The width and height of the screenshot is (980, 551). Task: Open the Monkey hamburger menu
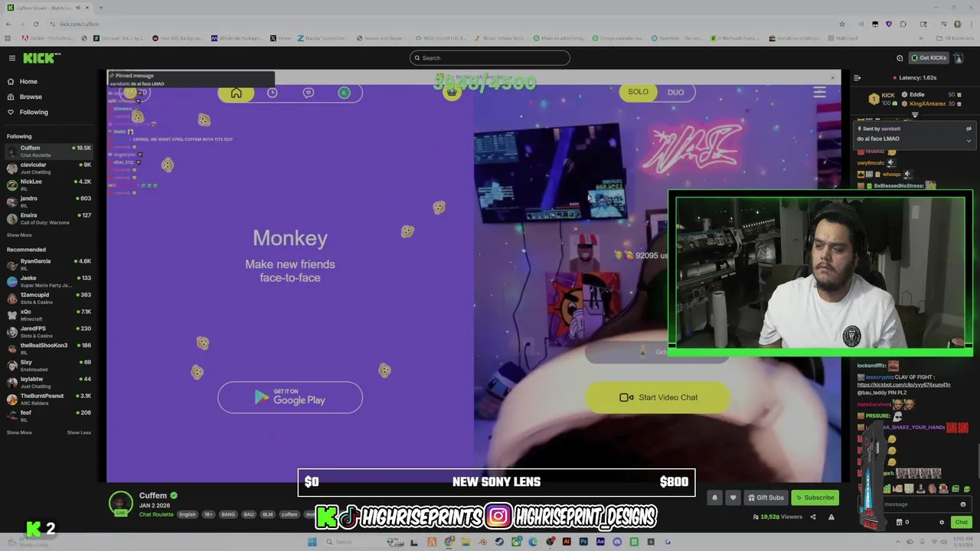pos(819,93)
